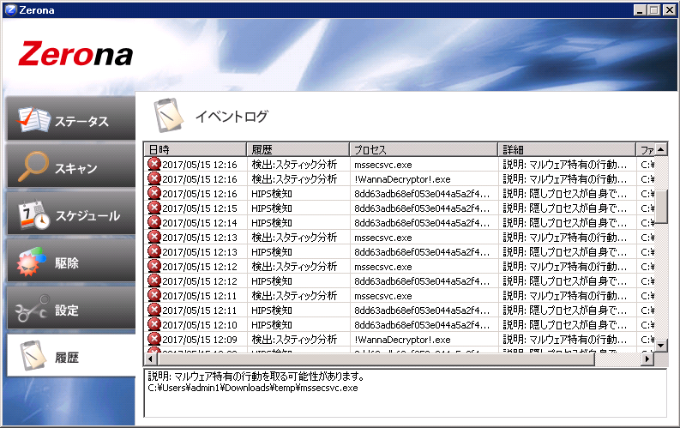The width and height of the screenshot is (680, 428).
Task: Click the calendar clock Schedule icon
Action: click(34, 214)
